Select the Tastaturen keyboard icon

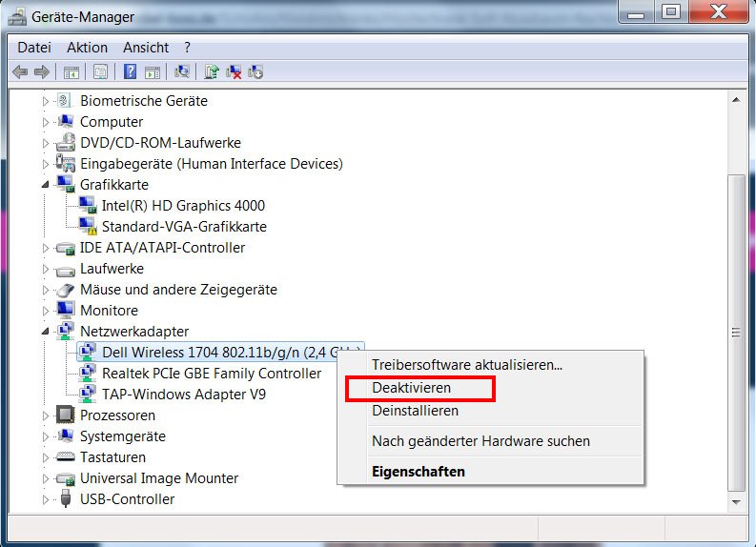click(65, 456)
